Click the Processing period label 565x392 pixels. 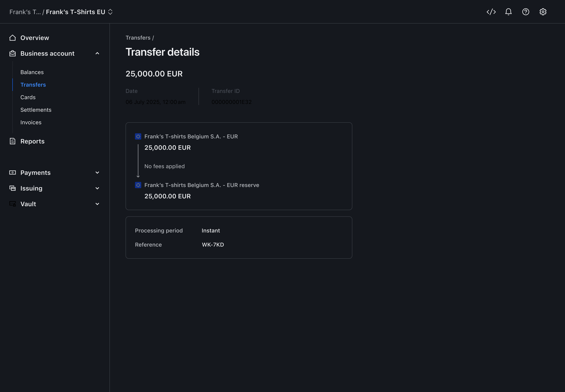pos(159,231)
